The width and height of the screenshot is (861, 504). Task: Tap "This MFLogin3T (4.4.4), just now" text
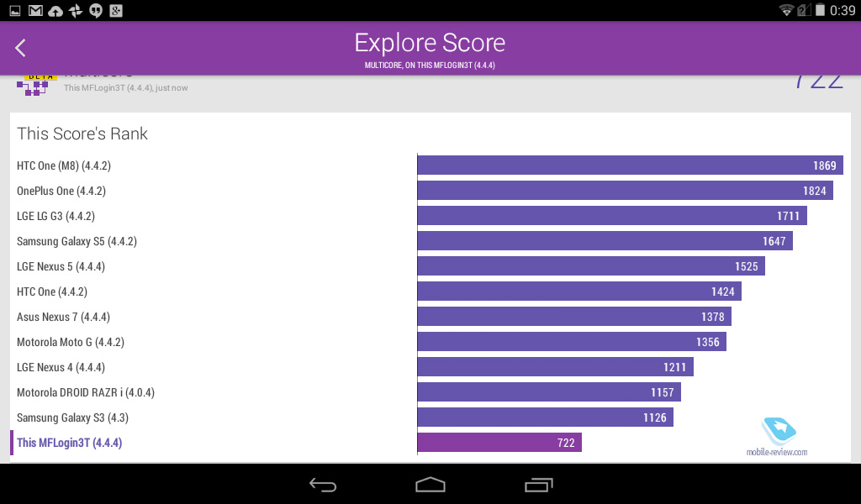pos(126,87)
